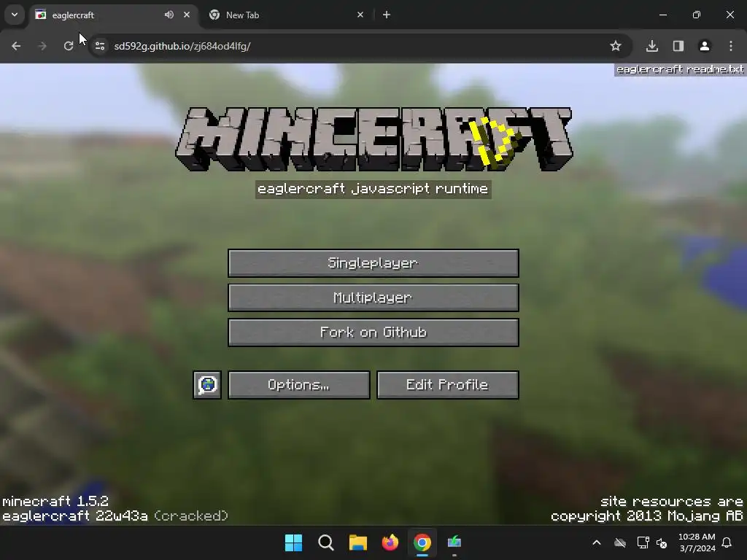Minimize the Chrome window

click(x=662, y=15)
